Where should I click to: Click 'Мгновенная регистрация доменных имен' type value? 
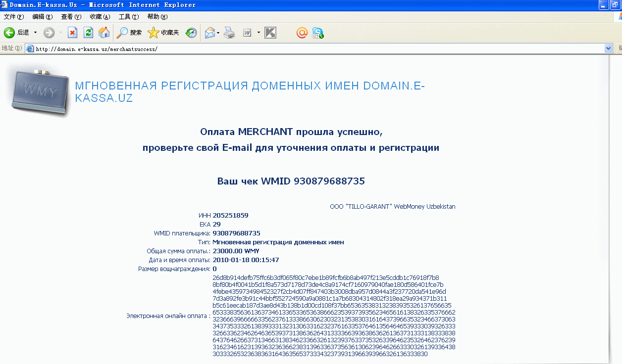pyautogui.click(x=278, y=242)
